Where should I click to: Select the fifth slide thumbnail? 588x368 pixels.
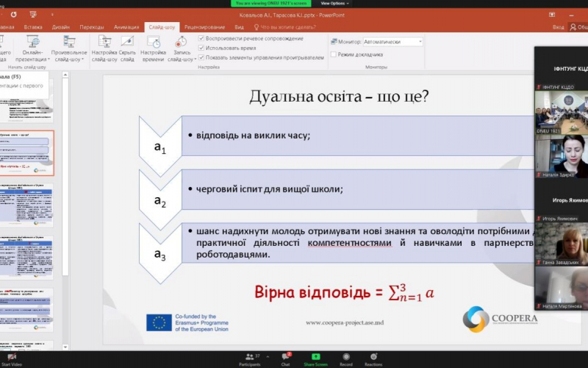tap(26, 310)
